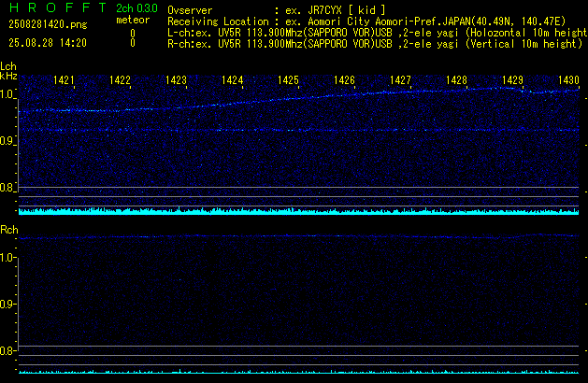The width and height of the screenshot is (588, 383).
Task: Click time marker 1429
Action: pos(512,80)
